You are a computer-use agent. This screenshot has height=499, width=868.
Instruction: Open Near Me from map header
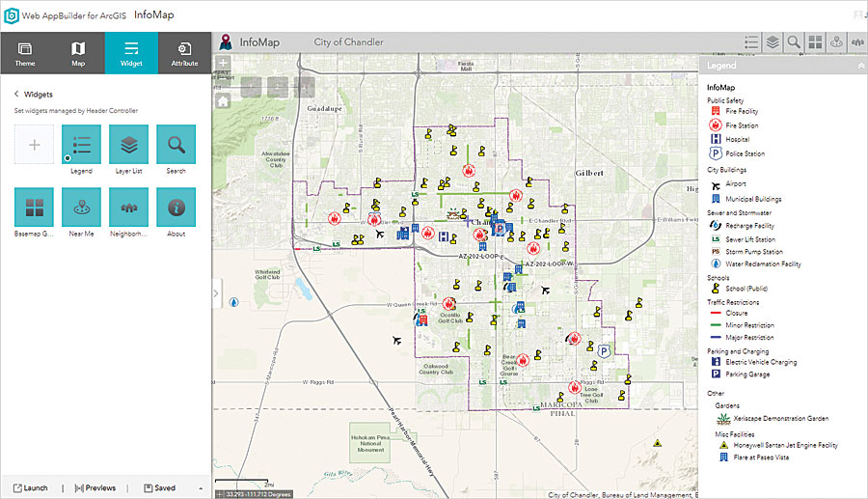tap(836, 42)
